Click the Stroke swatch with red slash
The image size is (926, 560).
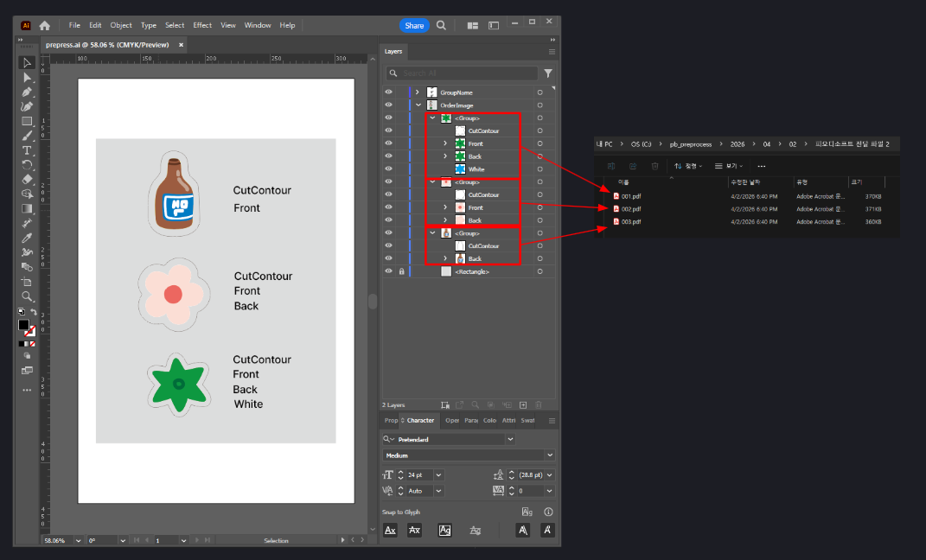click(30, 331)
